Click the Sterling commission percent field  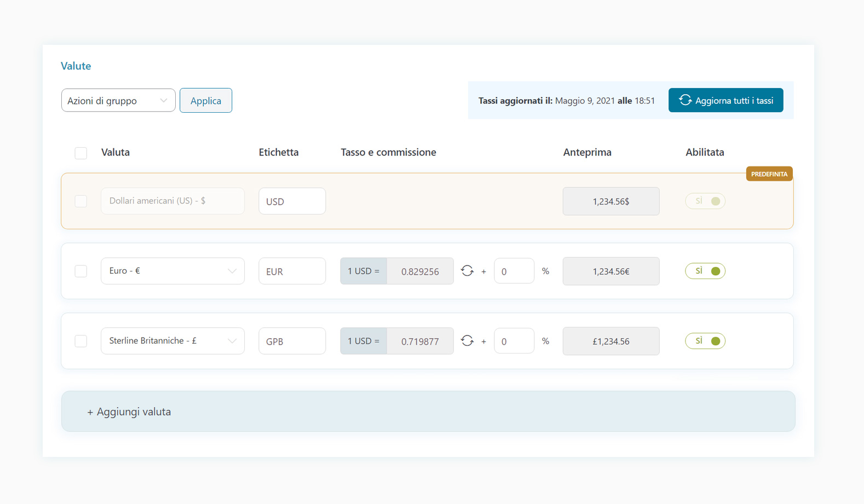click(514, 341)
